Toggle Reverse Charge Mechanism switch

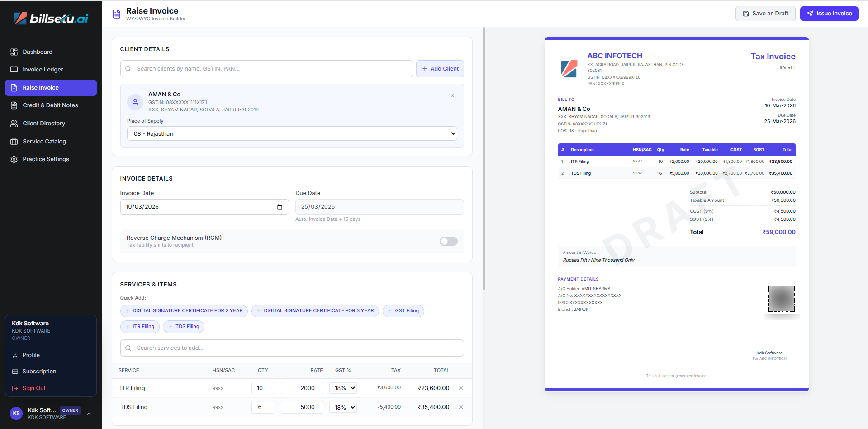tap(448, 242)
